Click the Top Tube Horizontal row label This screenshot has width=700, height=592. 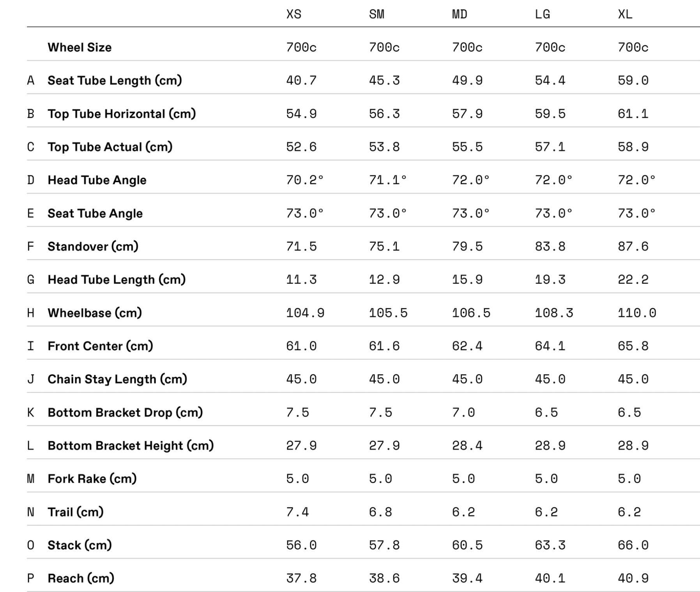pos(122,114)
